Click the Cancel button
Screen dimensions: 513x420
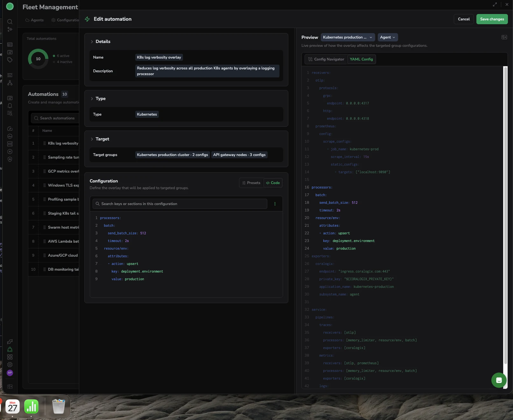[x=464, y=19]
